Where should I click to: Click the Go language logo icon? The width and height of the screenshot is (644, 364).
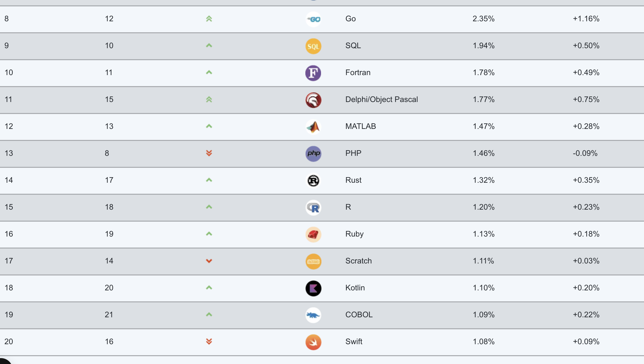(313, 19)
